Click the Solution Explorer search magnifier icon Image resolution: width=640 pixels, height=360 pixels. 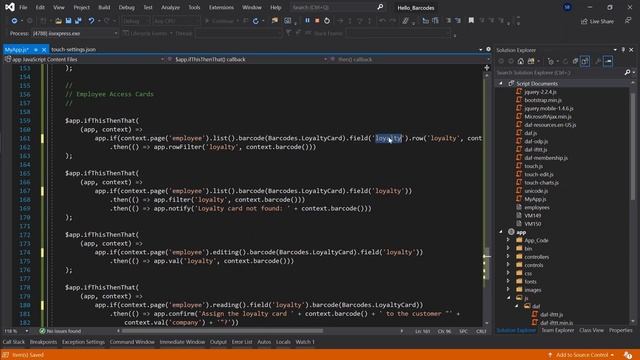(627, 72)
